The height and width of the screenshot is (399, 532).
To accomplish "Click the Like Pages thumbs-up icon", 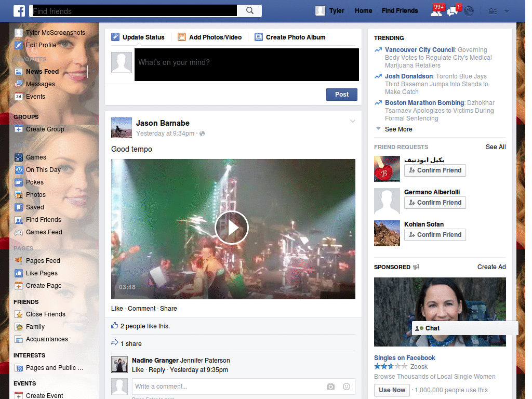I will pyautogui.click(x=19, y=273).
